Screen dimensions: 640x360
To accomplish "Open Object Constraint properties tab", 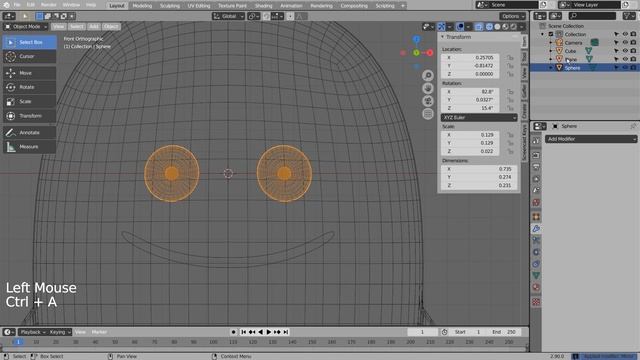I will (536, 264).
